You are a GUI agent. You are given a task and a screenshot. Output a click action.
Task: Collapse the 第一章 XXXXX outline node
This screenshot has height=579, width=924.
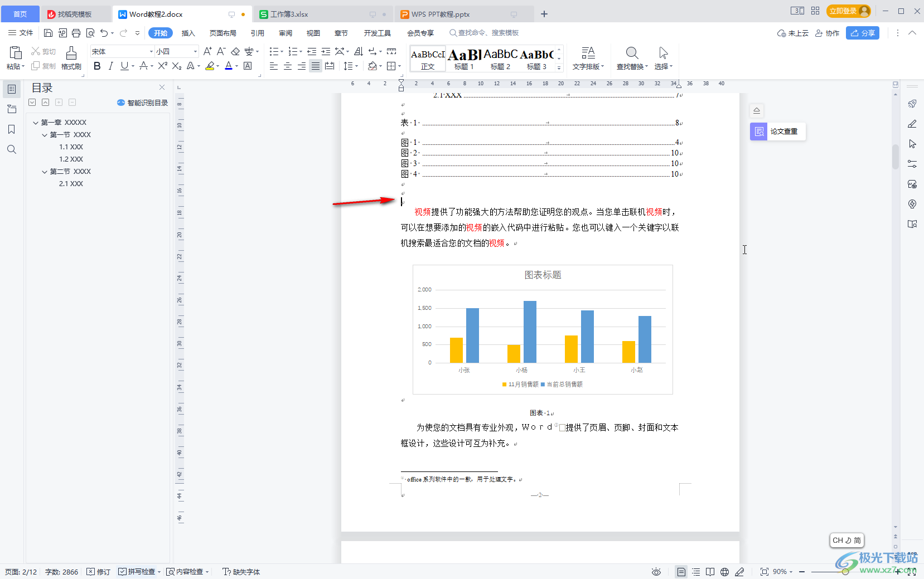point(35,123)
